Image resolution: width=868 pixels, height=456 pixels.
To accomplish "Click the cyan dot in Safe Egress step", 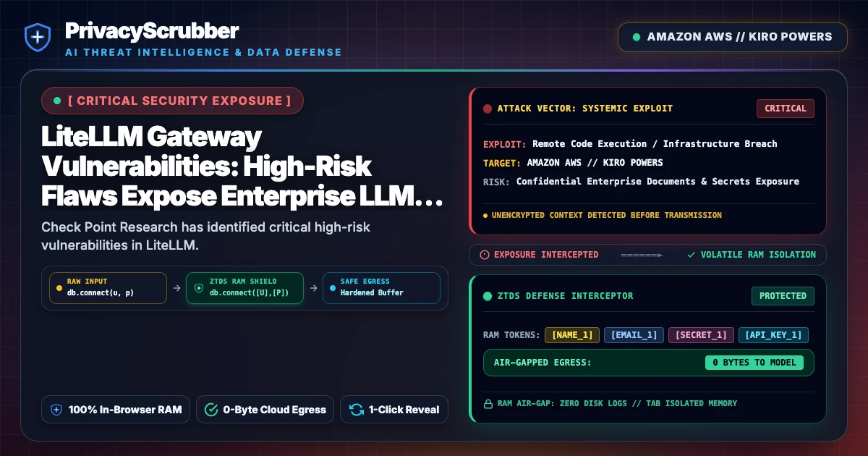I will pos(333,287).
